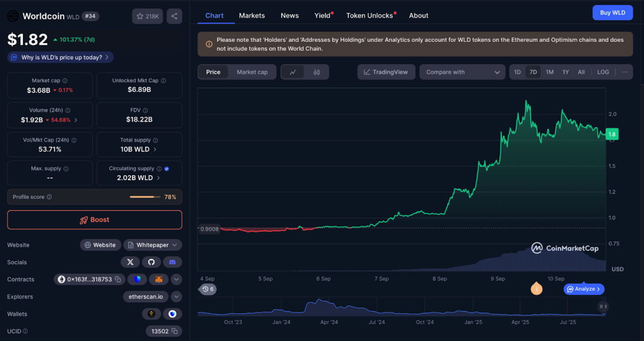Screen dimensions: 644x341
Task: Click Unlocked Mkt Cap info icon
Action: click(164, 81)
